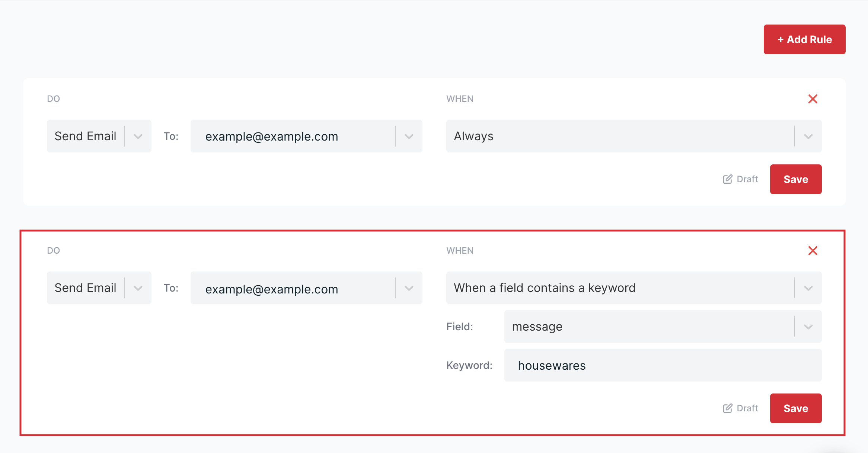Click example@example.com in the second rule
The height and width of the screenshot is (453, 868).
click(x=272, y=289)
